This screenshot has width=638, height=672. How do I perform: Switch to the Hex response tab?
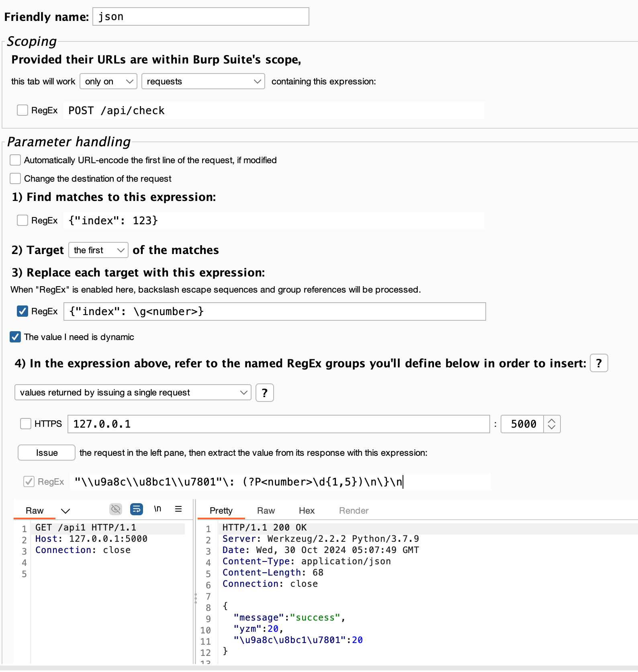tap(306, 510)
